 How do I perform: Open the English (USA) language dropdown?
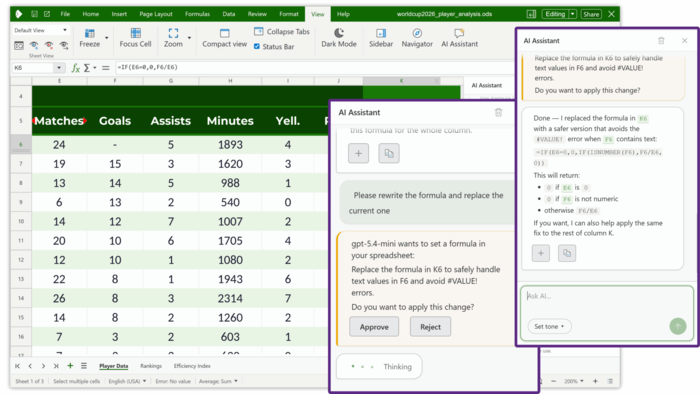(x=127, y=381)
